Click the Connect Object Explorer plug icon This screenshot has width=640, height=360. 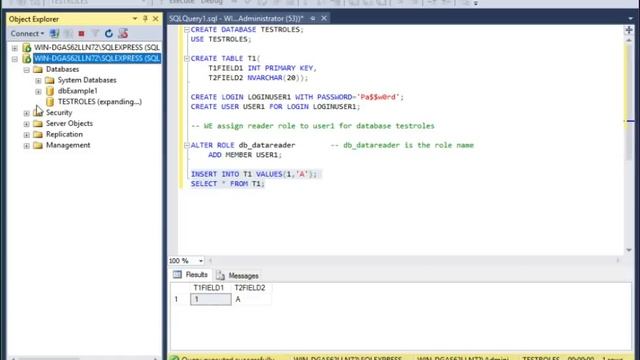54,33
